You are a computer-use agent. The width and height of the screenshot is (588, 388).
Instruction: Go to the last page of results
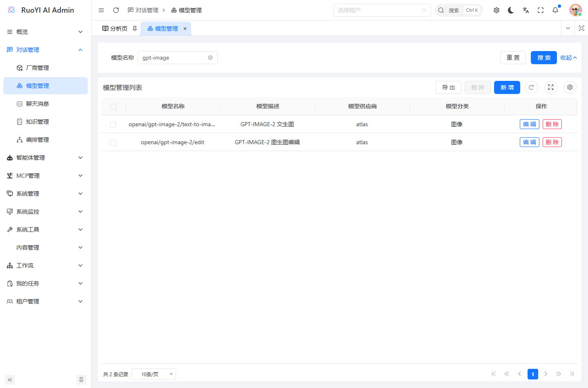tap(572, 374)
